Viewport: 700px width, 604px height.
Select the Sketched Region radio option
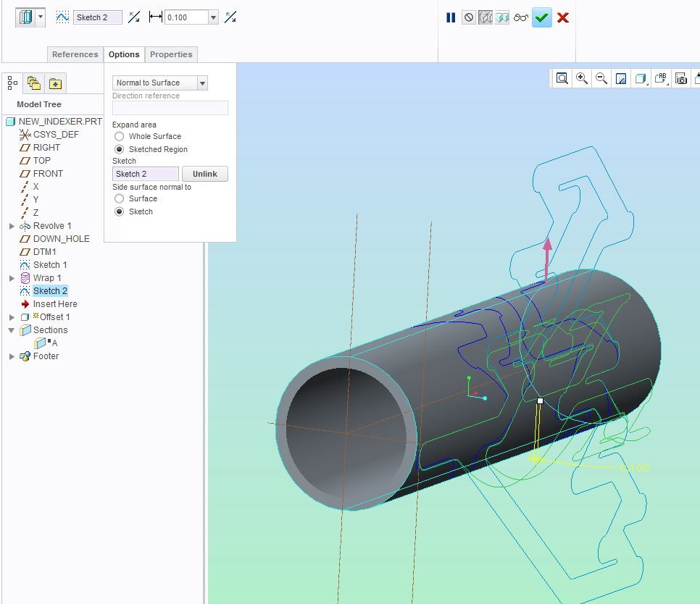point(120,149)
